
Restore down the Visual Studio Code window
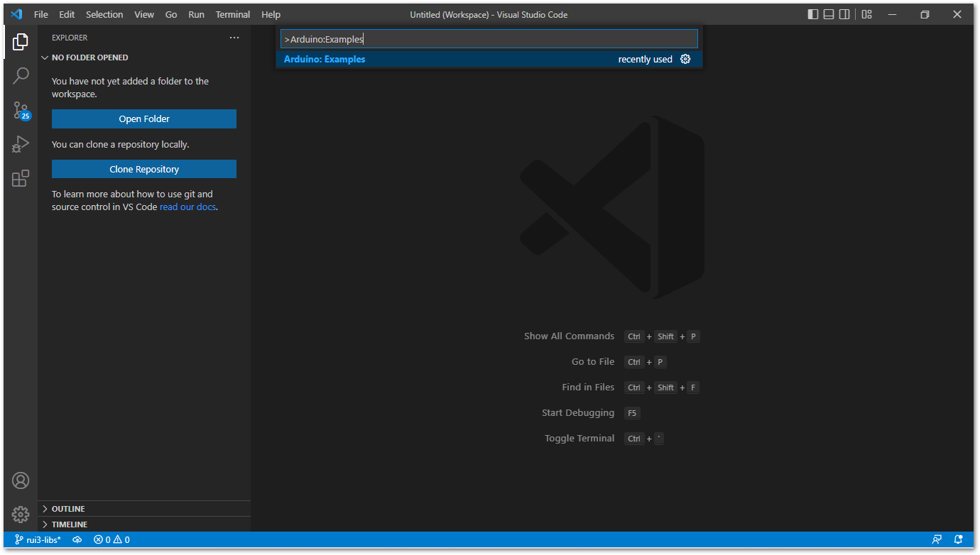click(x=925, y=14)
